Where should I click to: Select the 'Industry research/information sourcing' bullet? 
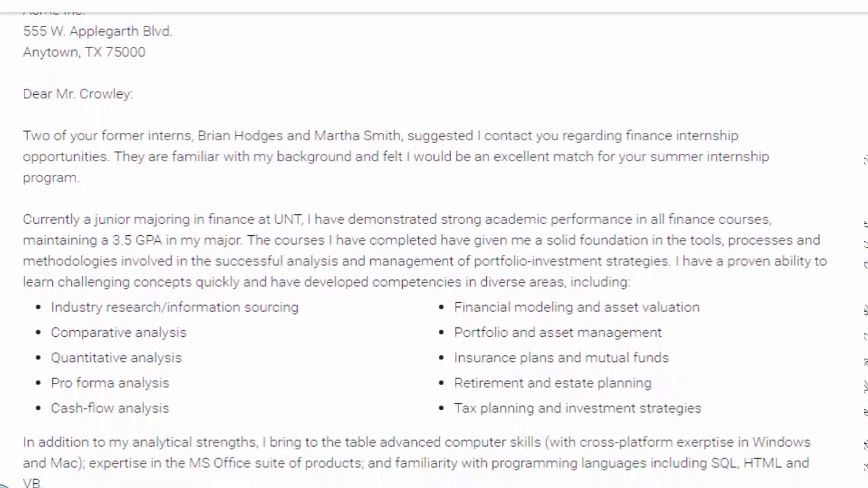(174, 307)
